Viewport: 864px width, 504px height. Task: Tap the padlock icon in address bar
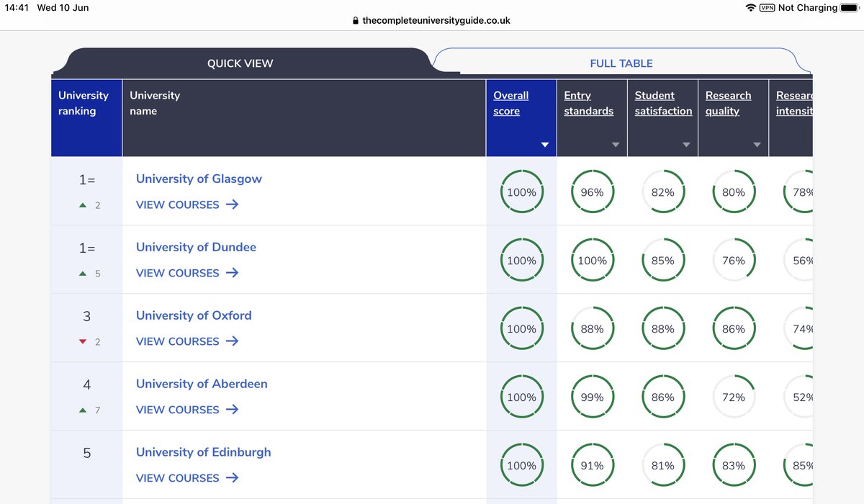[355, 21]
